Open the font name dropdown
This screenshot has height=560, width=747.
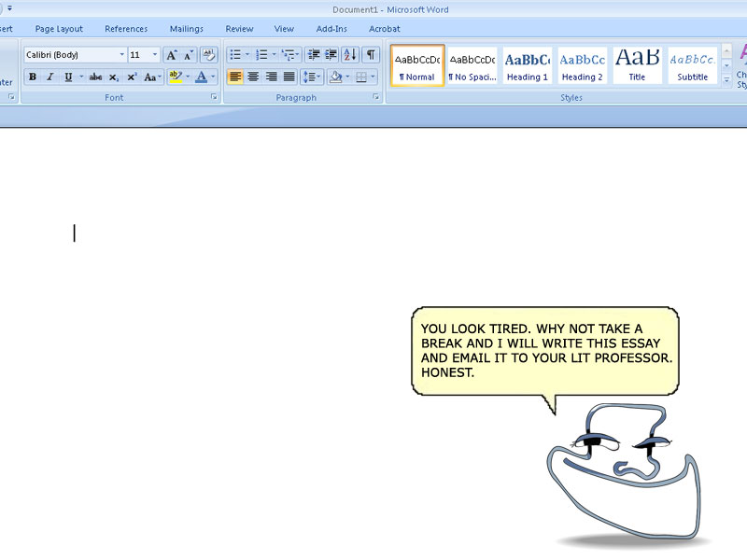122,55
